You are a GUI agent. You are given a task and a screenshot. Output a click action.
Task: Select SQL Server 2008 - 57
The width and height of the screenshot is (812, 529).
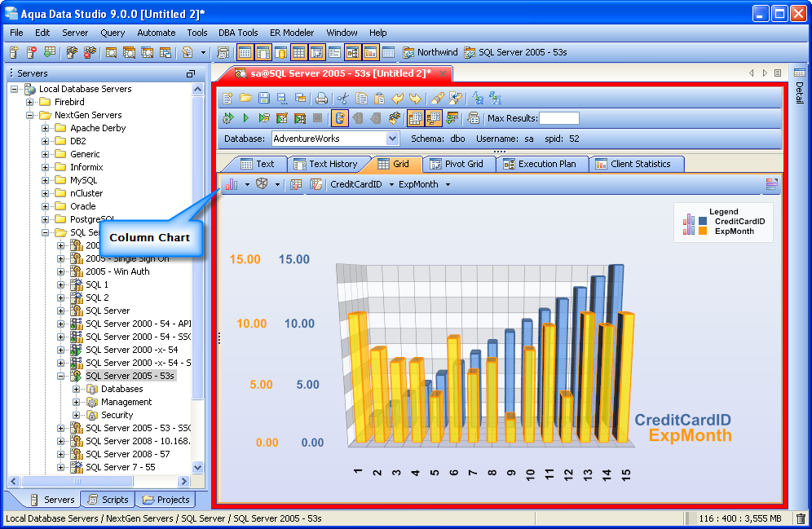coord(127,454)
